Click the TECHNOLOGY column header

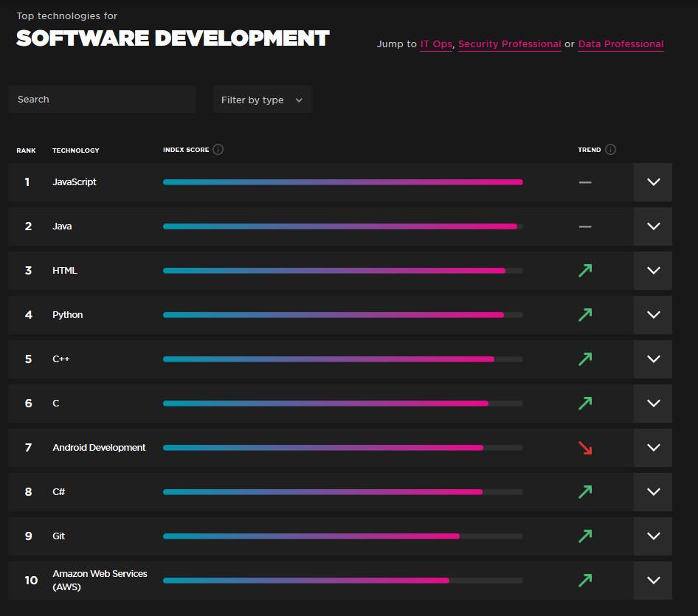pos(76,150)
